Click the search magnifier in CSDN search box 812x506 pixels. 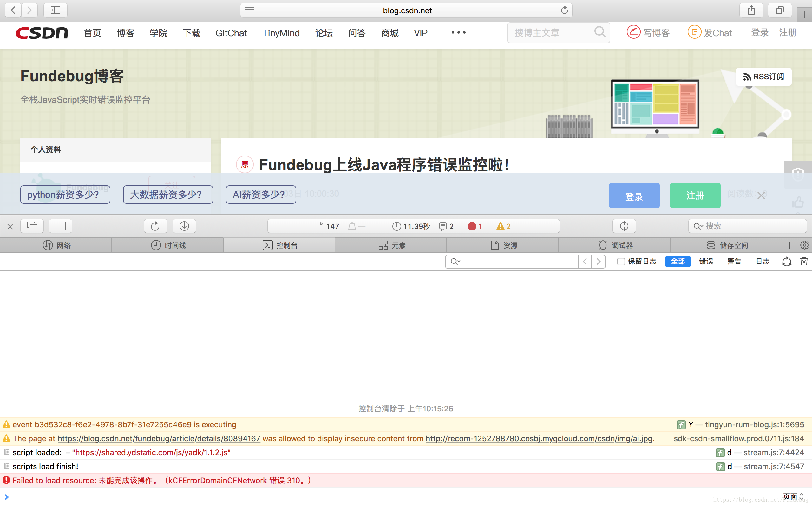(600, 32)
